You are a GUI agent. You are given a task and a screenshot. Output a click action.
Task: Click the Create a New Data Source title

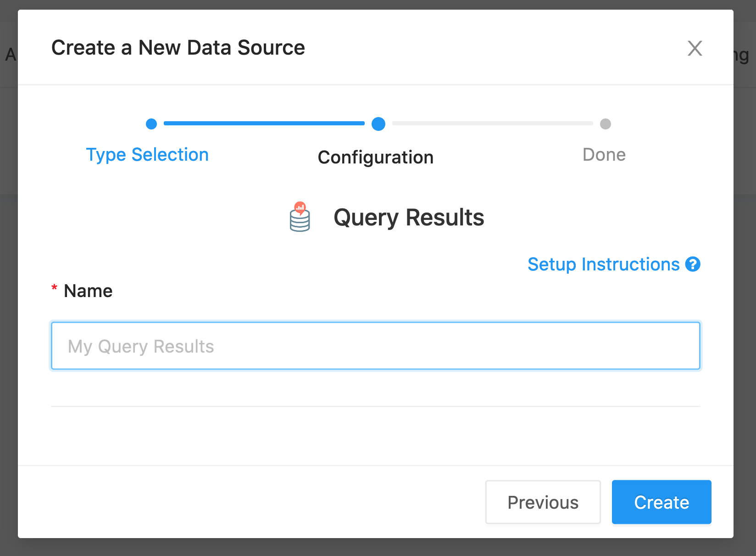click(178, 48)
